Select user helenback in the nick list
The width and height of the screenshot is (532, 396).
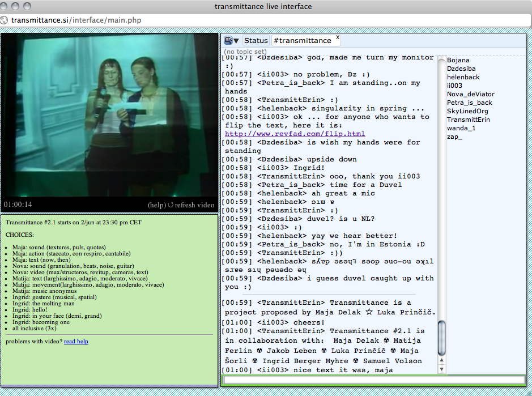point(463,77)
